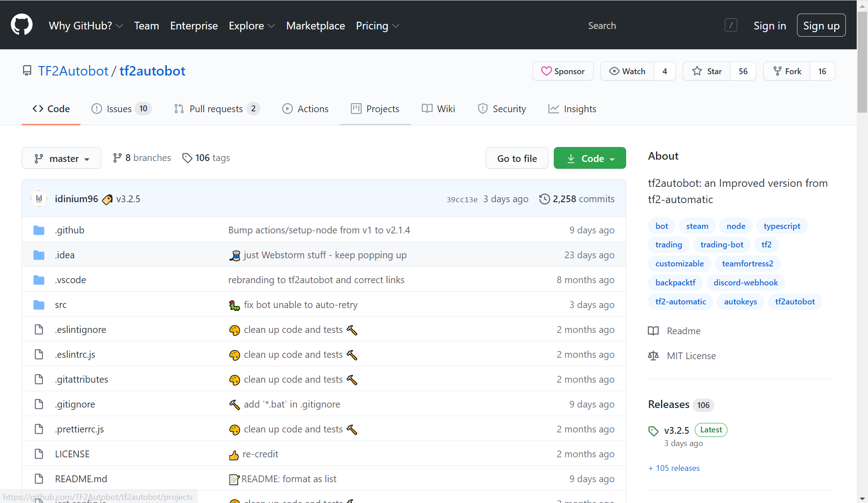Click the v3.2.5 release tag icon
This screenshot has width=868, height=503.
point(653,431)
